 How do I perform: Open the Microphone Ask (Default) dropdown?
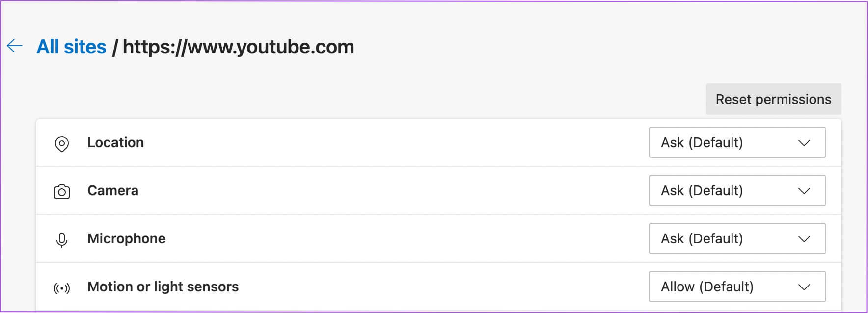(736, 239)
